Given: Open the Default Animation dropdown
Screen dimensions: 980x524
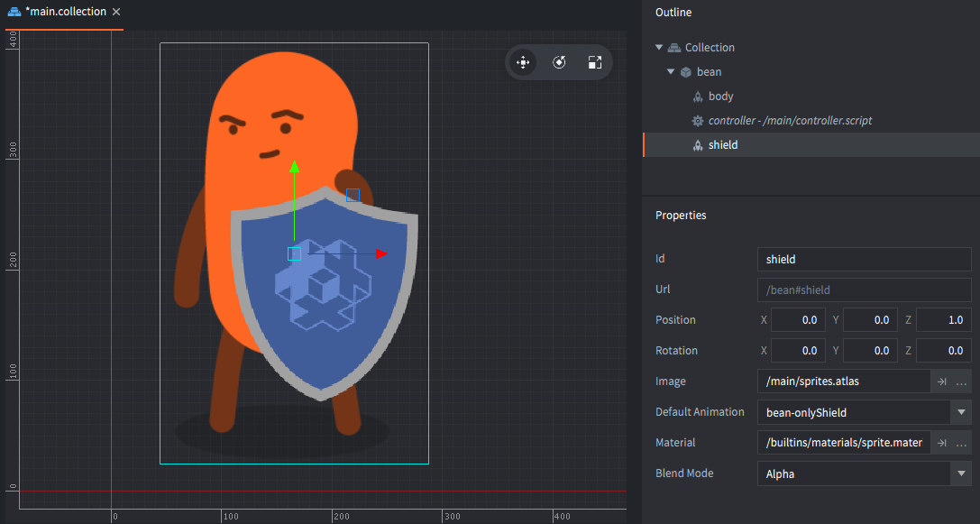Looking at the screenshot, I should pos(959,412).
